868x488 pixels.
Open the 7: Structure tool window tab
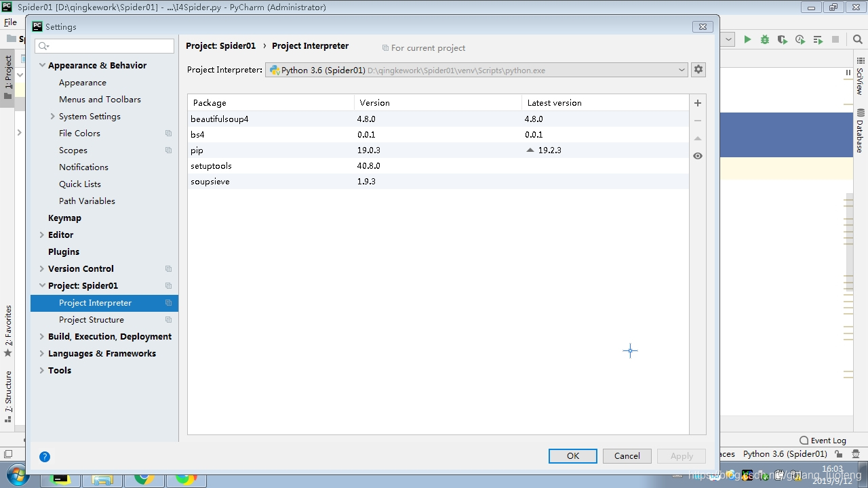click(8, 396)
